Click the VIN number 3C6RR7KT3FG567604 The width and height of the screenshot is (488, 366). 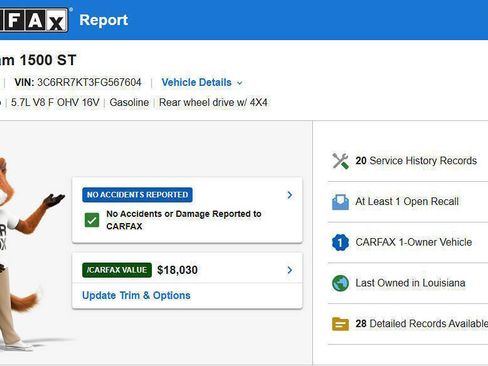(89, 82)
